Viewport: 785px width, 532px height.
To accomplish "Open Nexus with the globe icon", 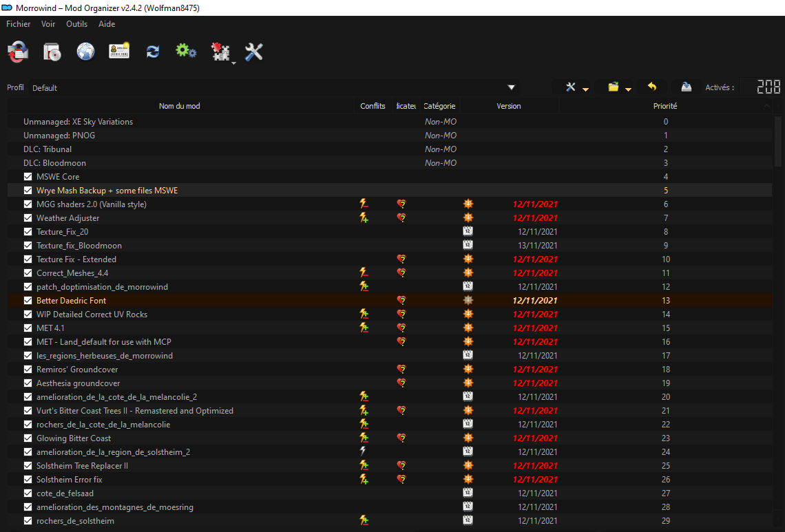I will point(85,52).
